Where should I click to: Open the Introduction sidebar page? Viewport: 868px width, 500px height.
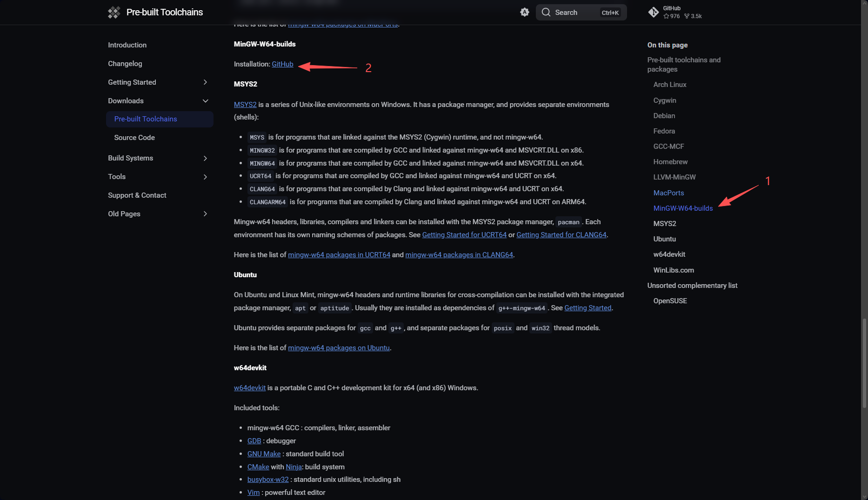(x=127, y=45)
